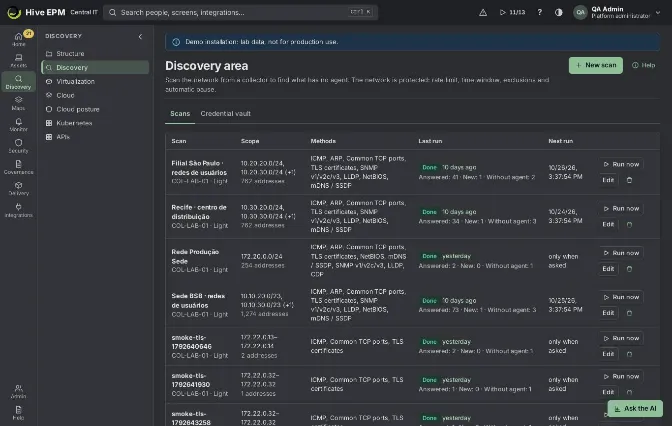Open the alerts warning triangle icon
672x426 pixels.
[483, 12]
